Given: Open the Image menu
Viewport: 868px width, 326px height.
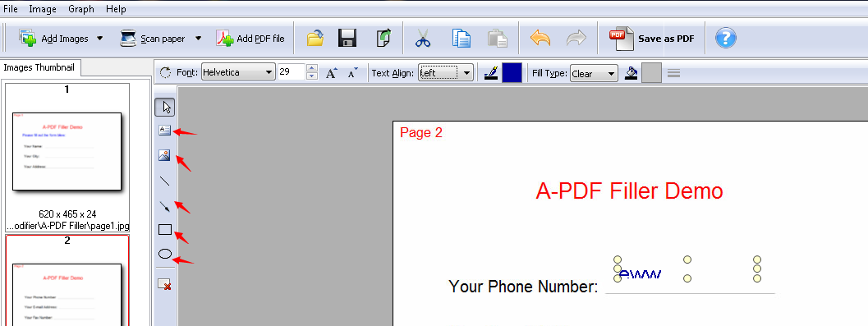Looking at the screenshot, I should click(43, 9).
